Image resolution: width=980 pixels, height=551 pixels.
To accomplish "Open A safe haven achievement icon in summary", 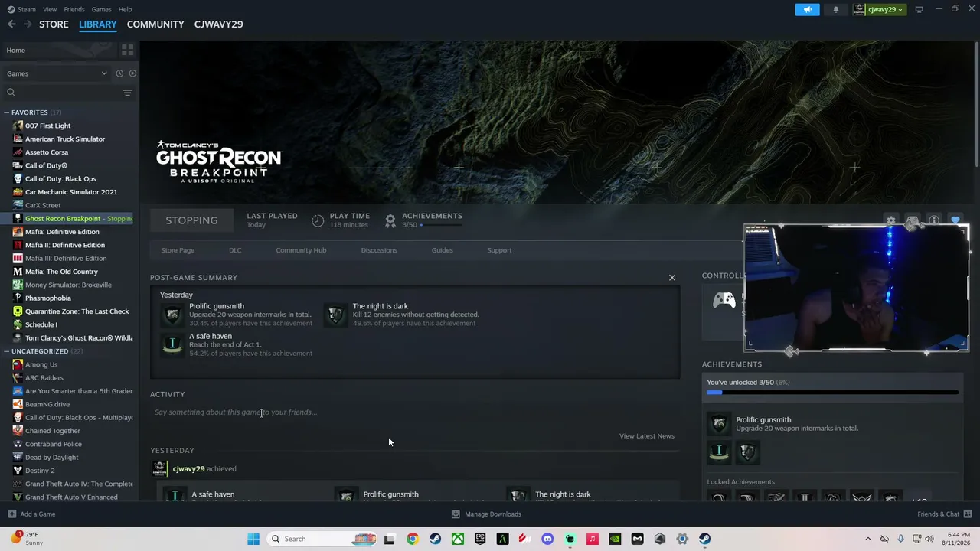I will point(173,344).
